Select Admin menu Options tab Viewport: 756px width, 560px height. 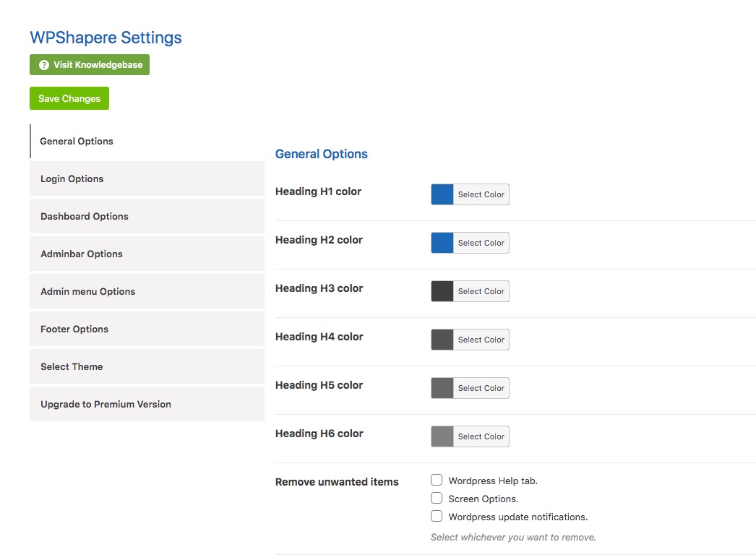[x=147, y=292]
